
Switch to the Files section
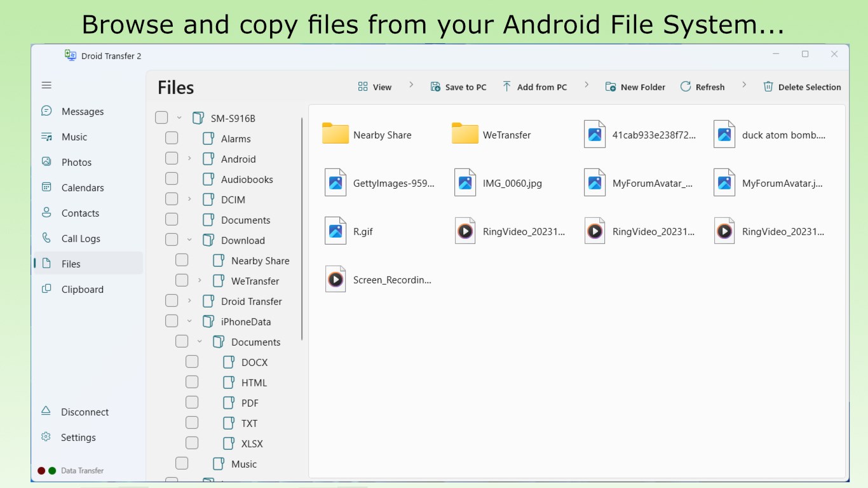pos(71,264)
